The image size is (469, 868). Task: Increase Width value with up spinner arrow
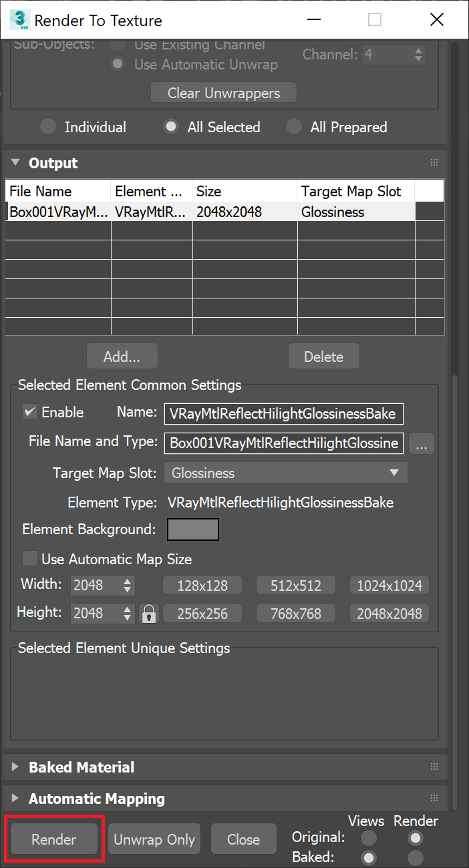tap(128, 582)
